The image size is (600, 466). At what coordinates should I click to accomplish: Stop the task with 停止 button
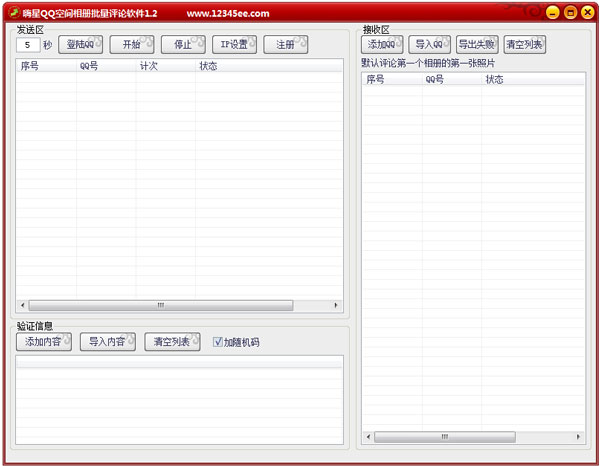183,44
